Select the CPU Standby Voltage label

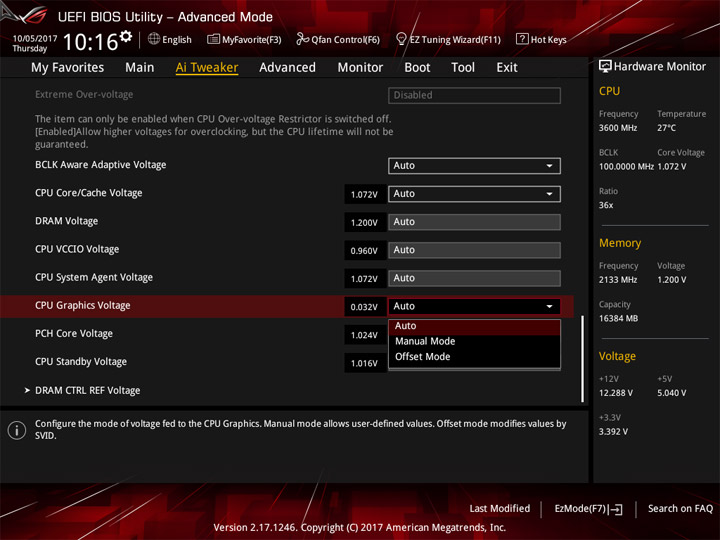point(81,362)
